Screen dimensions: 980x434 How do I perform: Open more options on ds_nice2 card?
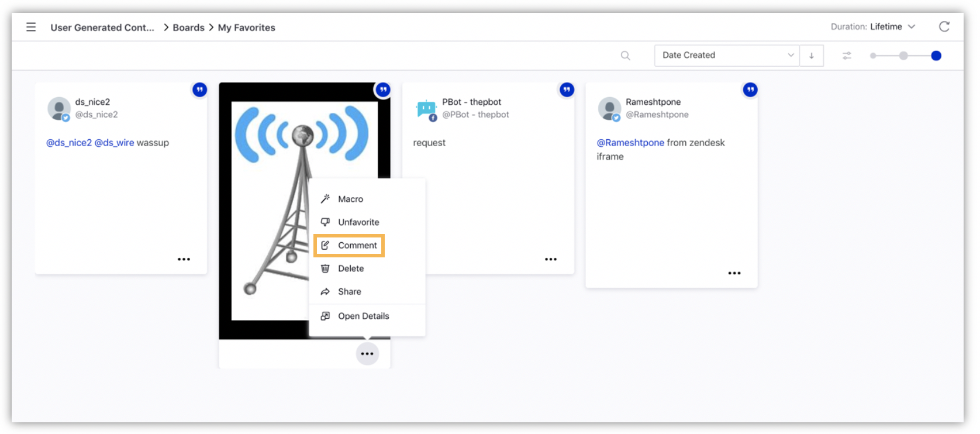(x=184, y=259)
